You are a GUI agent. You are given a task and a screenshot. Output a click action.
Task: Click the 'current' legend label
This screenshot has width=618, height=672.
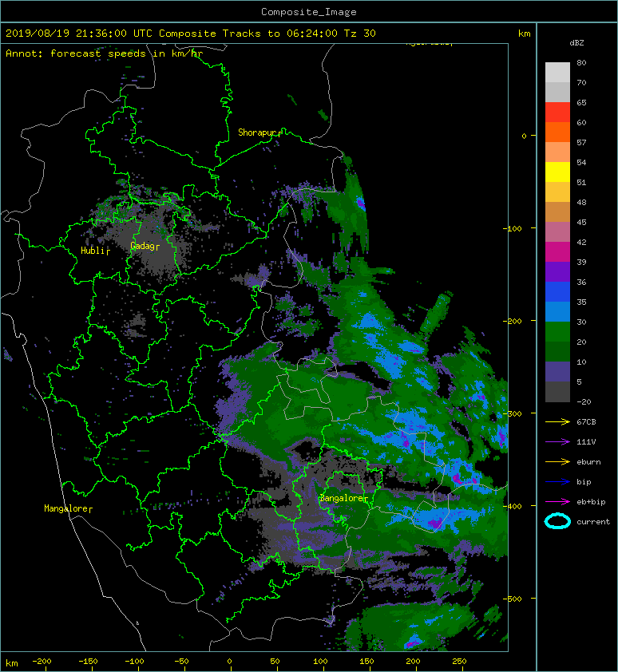pos(593,522)
